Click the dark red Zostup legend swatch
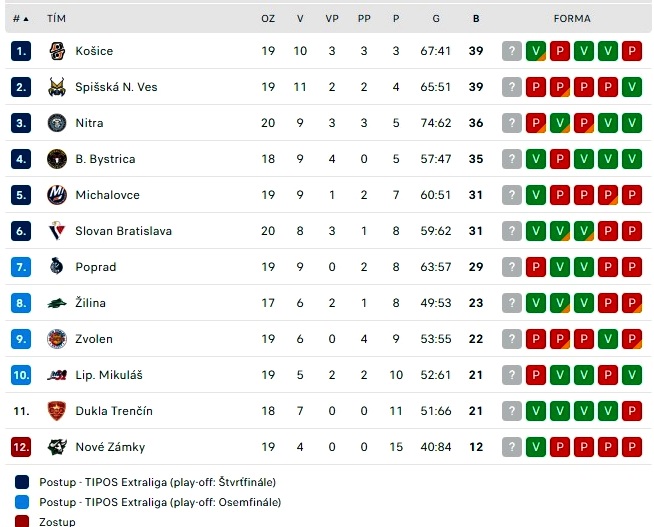The image size is (654, 527). [x=22, y=521]
